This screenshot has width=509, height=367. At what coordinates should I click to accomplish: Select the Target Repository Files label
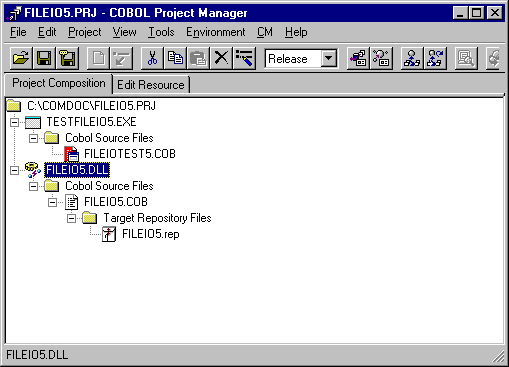(x=157, y=218)
